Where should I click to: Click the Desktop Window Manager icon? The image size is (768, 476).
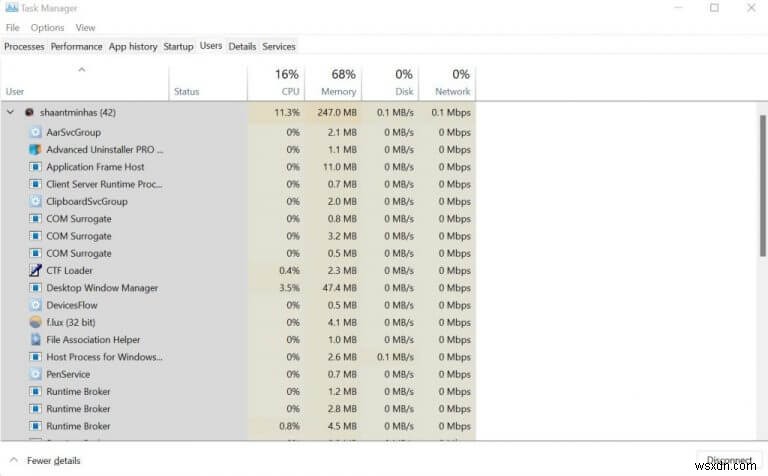click(x=35, y=288)
